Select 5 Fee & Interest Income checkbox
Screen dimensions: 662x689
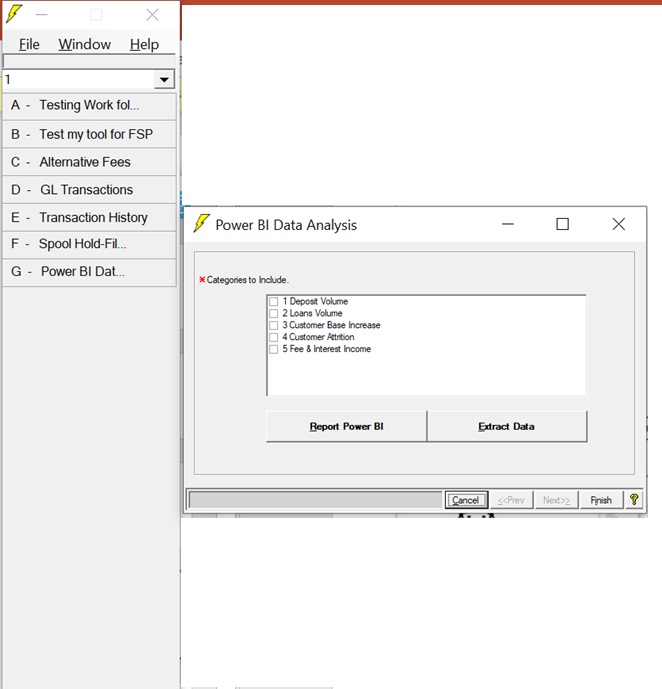(274, 349)
